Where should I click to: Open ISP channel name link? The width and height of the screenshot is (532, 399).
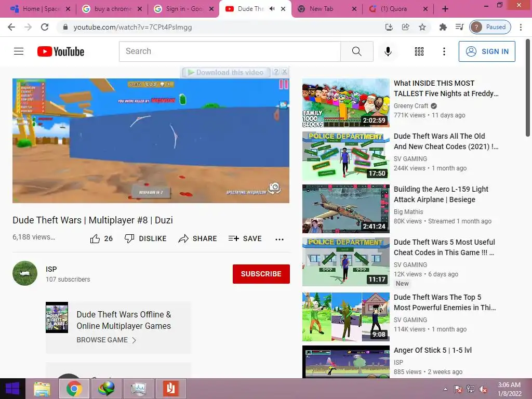pyautogui.click(x=51, y=269)
